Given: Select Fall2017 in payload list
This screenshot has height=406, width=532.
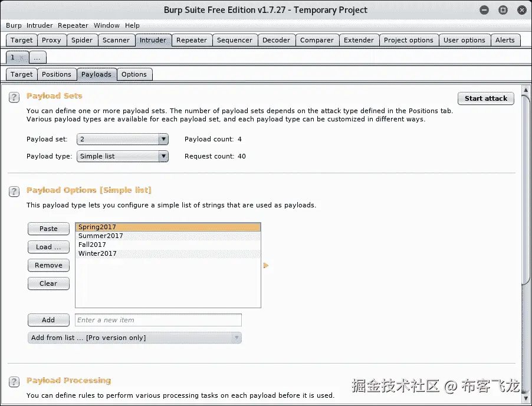Looking at the screenshot, I should pyautogui.click(x=168, y=245).
